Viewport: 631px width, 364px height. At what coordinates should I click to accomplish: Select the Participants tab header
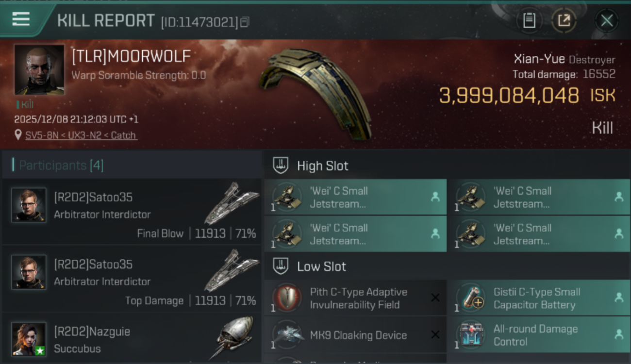click(x=61, y=165)
